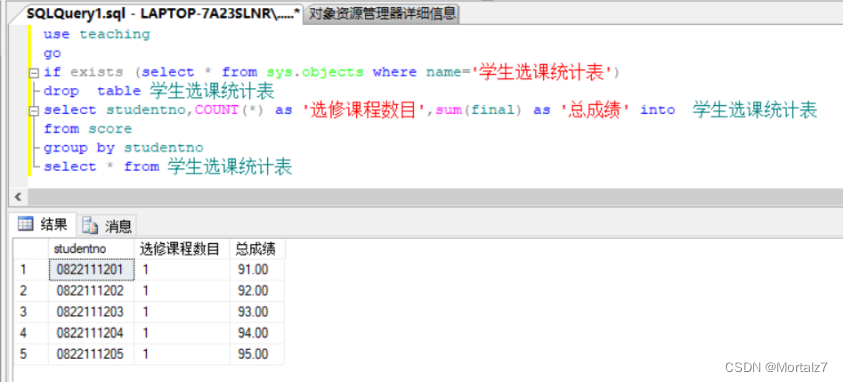Select the 结果 results tab

coord(44,224)
